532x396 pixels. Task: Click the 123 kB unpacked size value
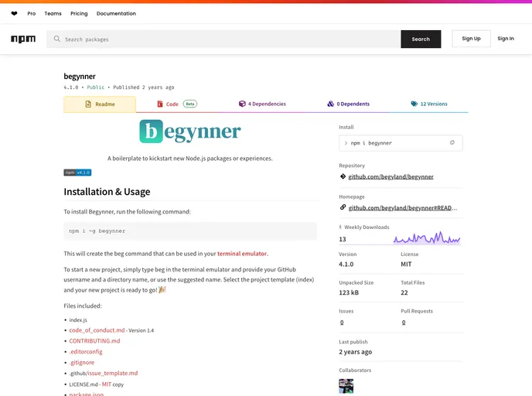coord(349,292)
